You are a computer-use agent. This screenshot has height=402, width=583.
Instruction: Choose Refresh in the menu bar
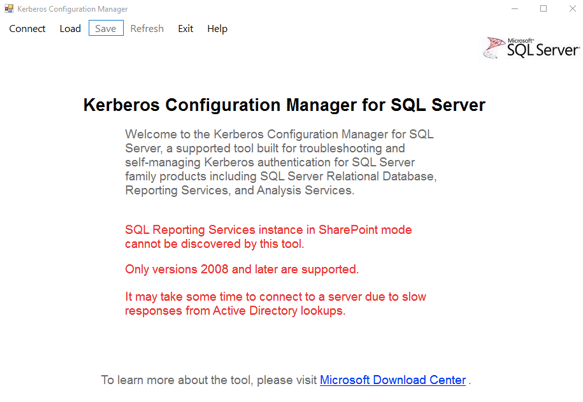tap(147, 29)
